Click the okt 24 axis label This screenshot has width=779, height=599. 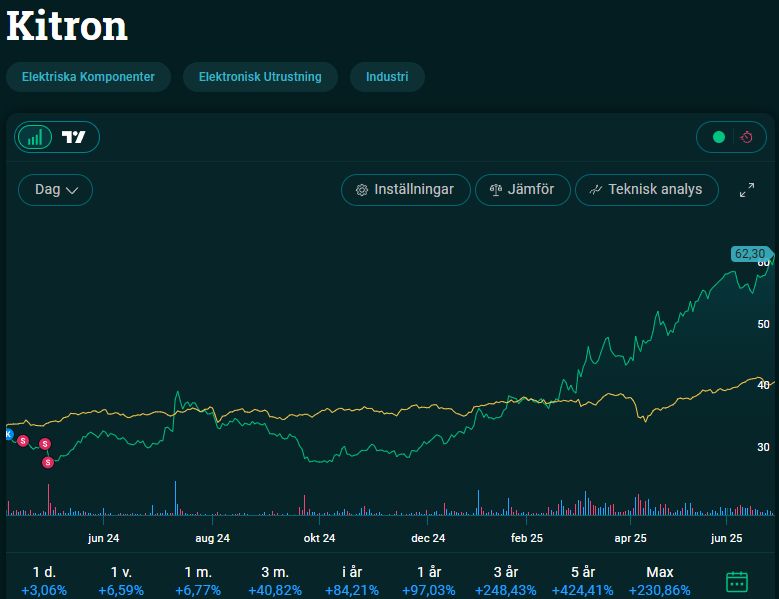[319, 538]
